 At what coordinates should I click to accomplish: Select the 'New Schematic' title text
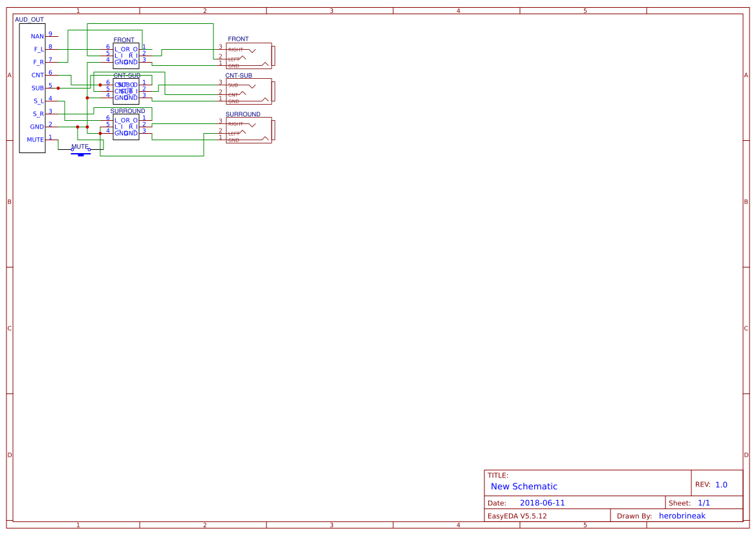pos(524,487)
